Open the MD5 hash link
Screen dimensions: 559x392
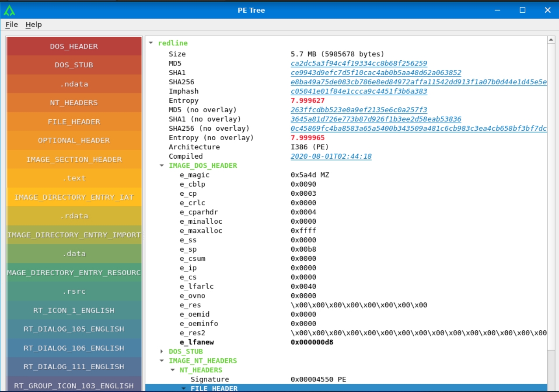(359, 63)
